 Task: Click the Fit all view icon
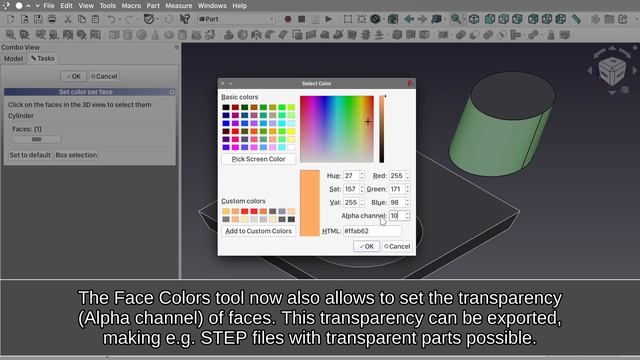click(x=347, y=19)
